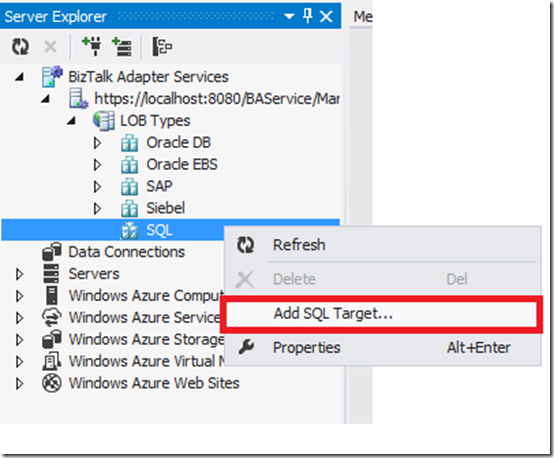Expand the Oracle DB node
554x458 pixels.
[x=97, y=143]
